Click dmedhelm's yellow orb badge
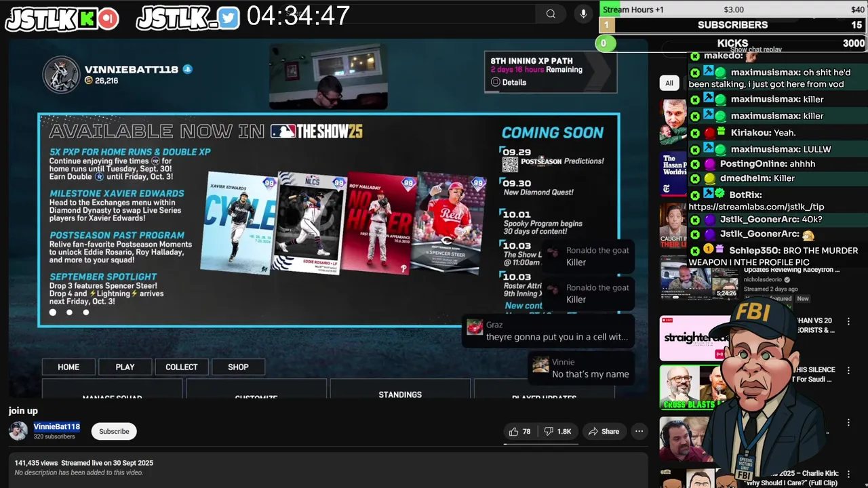 tap(709, 178)
